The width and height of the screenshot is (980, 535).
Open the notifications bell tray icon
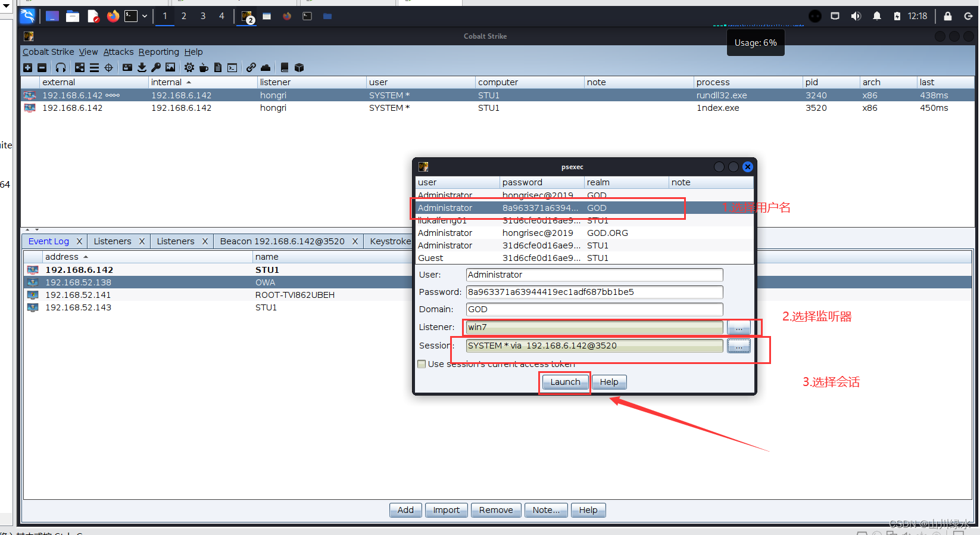pyautogui.click(x=876, y=16)
